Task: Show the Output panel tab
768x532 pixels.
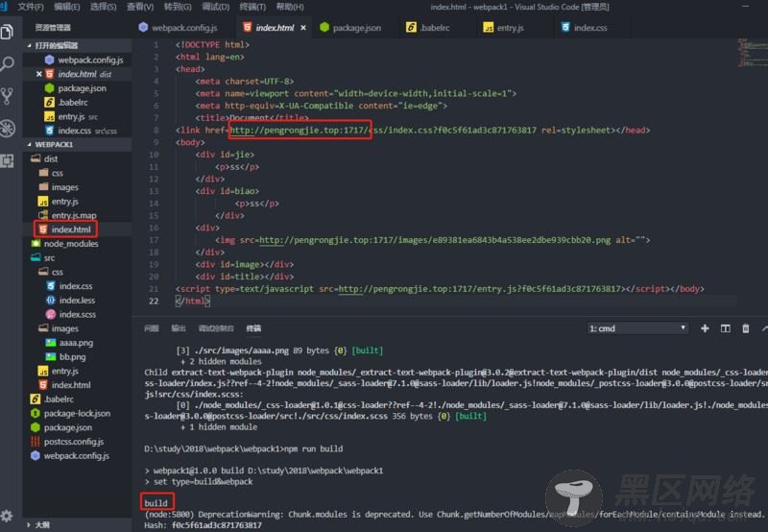Action: pos(179,328)
